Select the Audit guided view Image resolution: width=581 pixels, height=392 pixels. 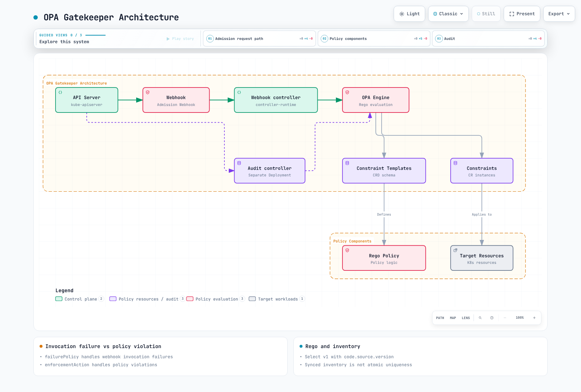pyautogui.click(x=488, y=38)
